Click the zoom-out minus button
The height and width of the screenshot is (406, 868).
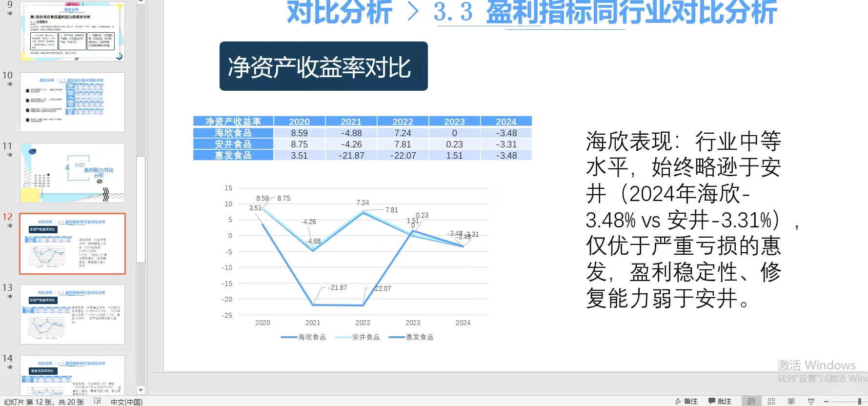click(827, 401)
